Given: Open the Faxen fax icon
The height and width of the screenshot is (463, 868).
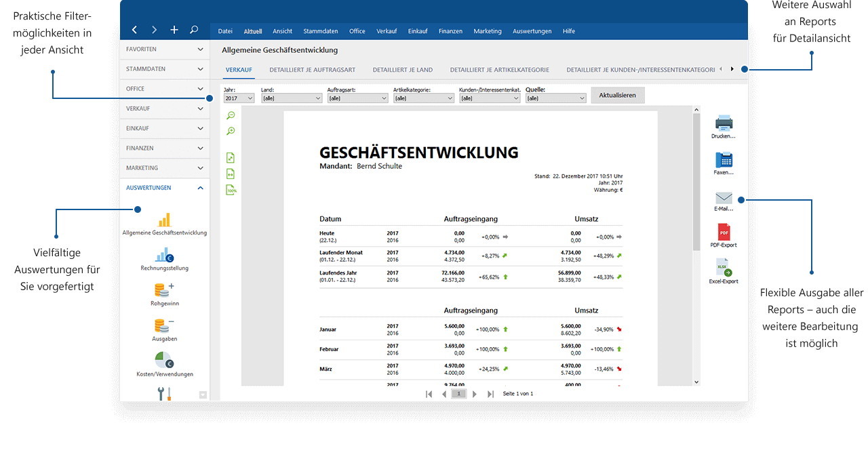Looking at the screenshot, I should tap(724, 161).
